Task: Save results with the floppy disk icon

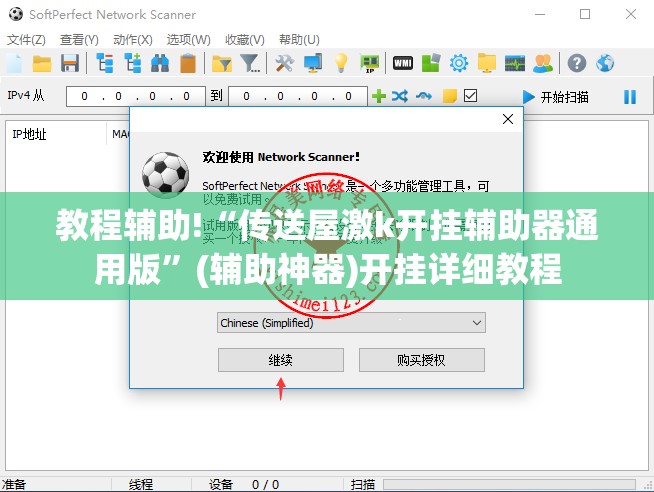Action: pos(70,63)
